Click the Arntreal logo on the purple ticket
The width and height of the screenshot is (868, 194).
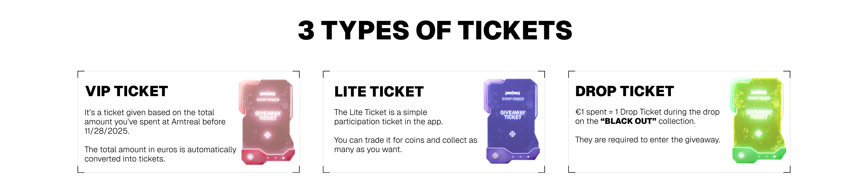513,93
